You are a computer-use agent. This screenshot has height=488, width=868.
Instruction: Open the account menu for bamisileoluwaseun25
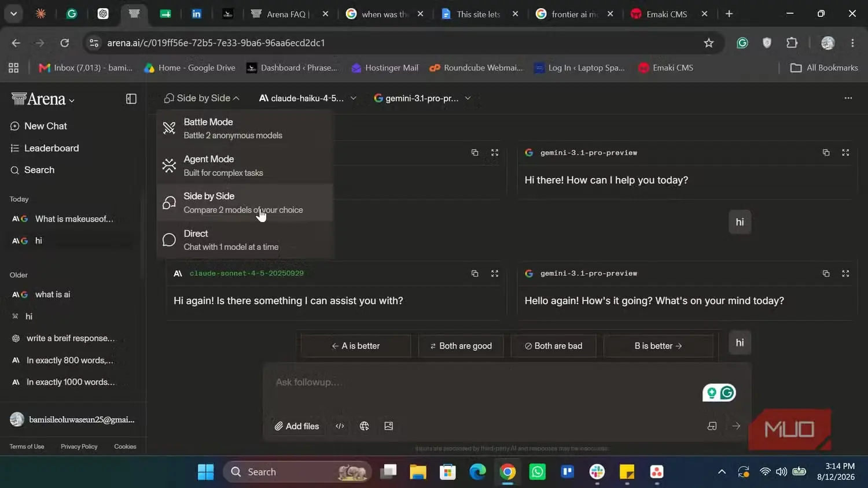(72, 420)
